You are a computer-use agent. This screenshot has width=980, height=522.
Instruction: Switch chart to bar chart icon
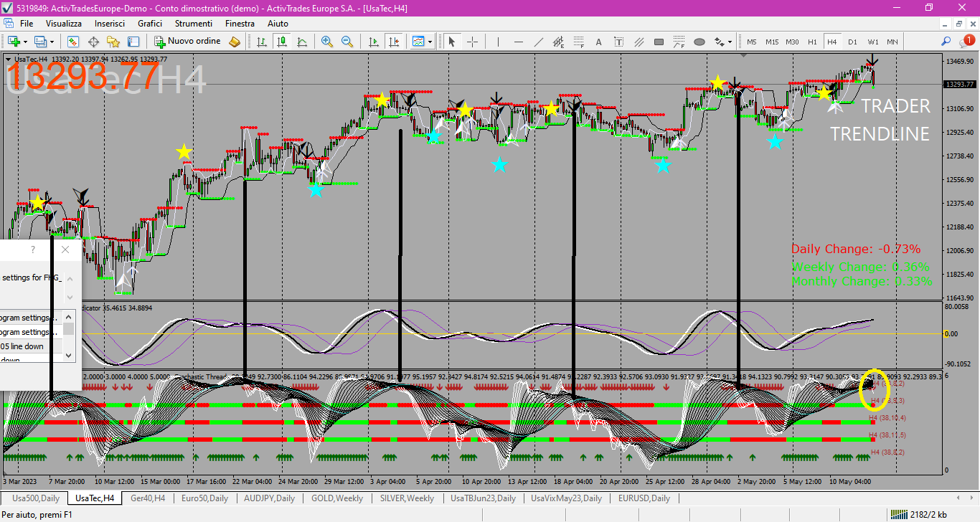(263, 42)
